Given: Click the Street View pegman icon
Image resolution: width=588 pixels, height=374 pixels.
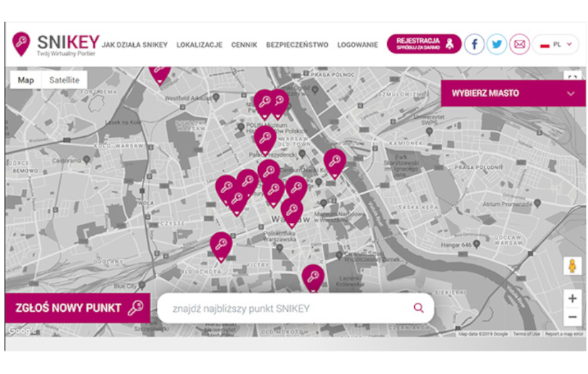Looking at the screenshot, I should coord(572,266).
